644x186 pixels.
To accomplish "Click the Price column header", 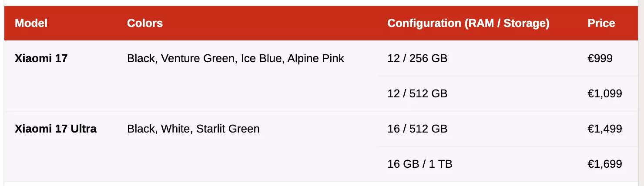I will [601, 23].
